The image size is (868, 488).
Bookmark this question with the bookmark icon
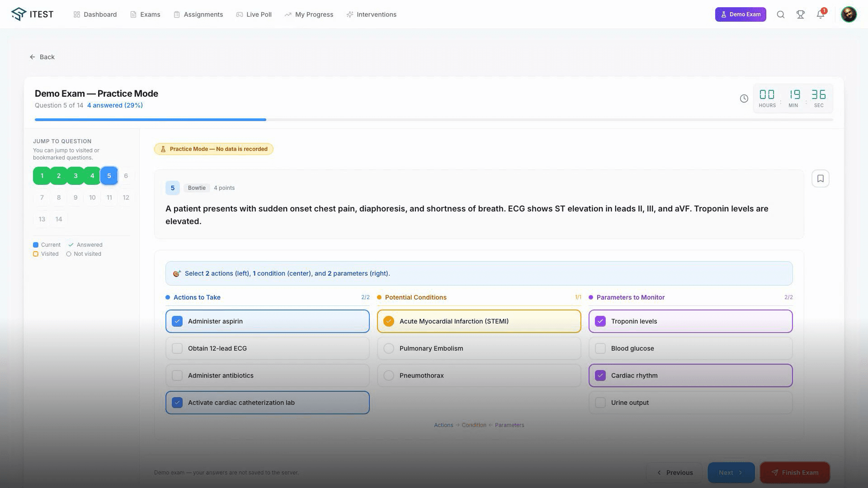[x=820, y=178]
